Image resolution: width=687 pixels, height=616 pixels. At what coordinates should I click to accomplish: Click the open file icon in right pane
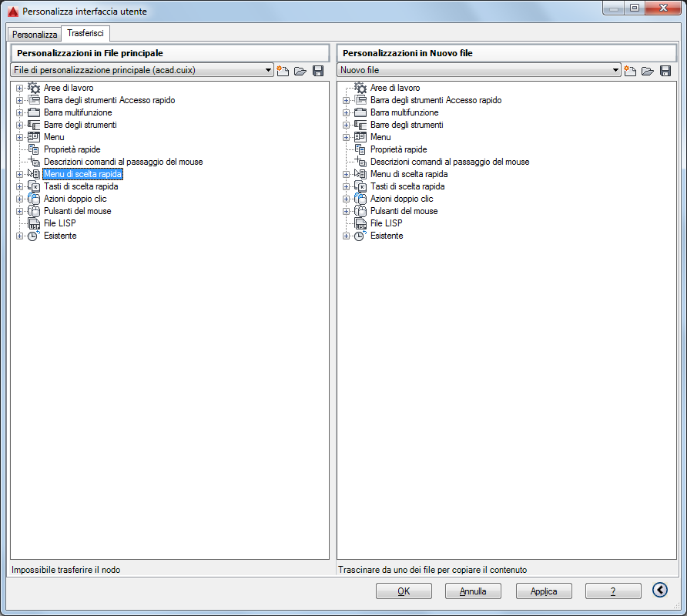(x=648, y=71)
